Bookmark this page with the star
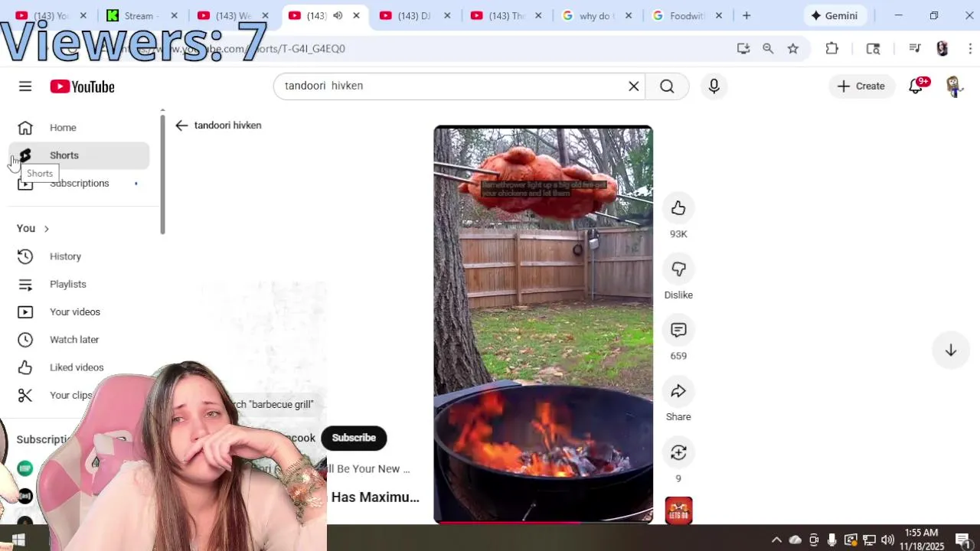This screenshot has width=980, height=551. click(x=793, y=48)
